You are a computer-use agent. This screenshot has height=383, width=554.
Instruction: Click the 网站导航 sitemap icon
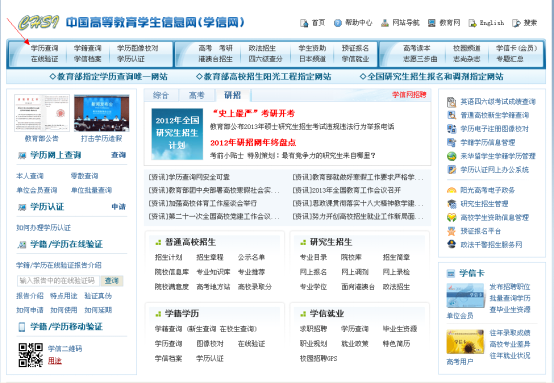pyautogui.click(x=385, y=23)
